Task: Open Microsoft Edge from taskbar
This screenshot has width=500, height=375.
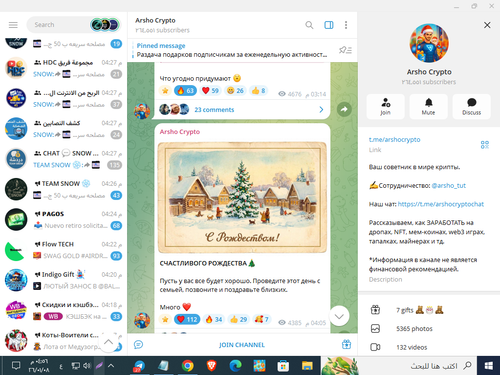Action: click(x=235, y=366)
